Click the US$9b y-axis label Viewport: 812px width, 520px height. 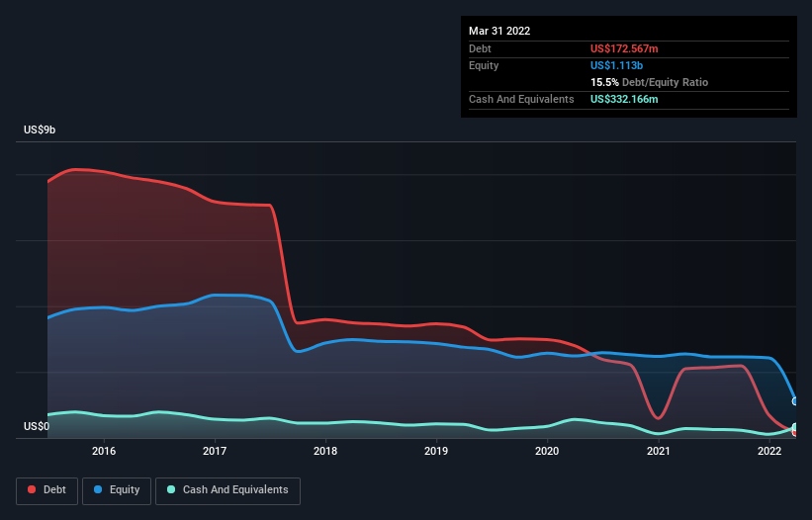pos(40,130)
